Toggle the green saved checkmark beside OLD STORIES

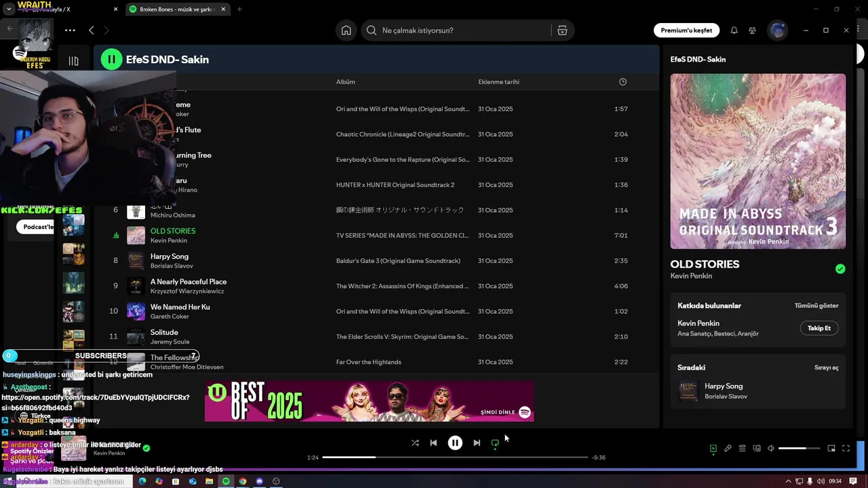[840, 269]
